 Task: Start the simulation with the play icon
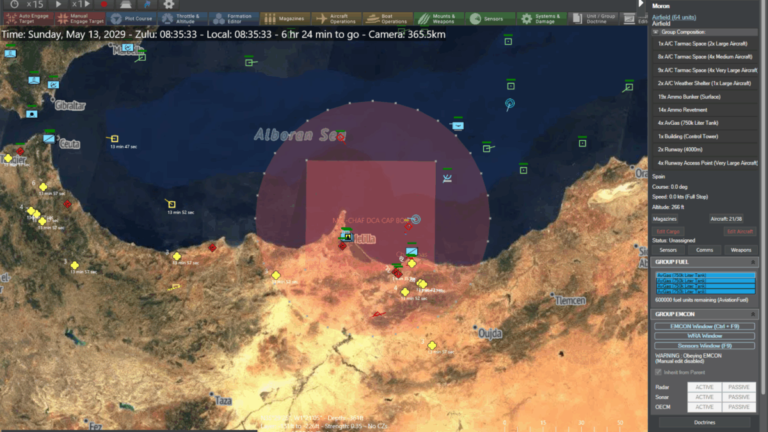point(58,4)
